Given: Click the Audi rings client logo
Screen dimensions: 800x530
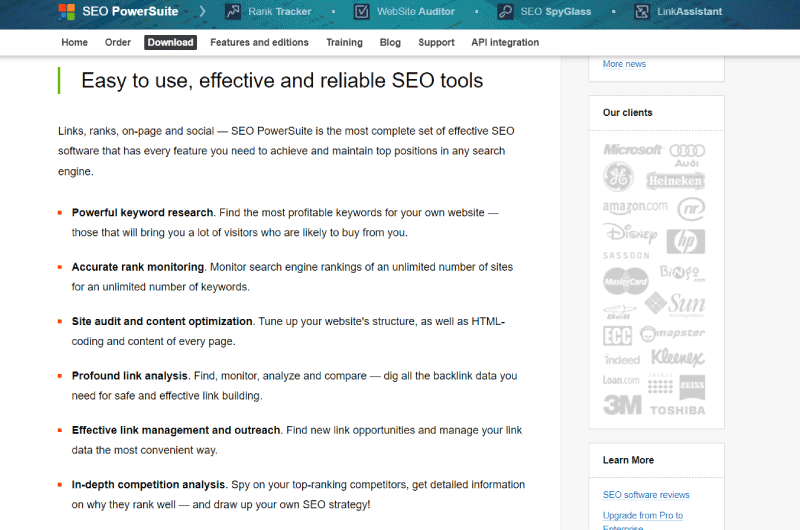Looking at the screenshot, I should point(687,156).
